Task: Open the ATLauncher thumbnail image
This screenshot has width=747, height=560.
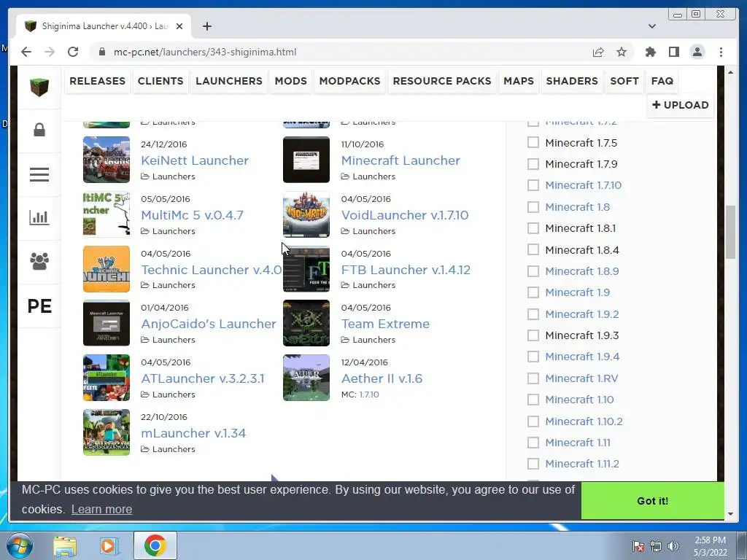Action: [x=107, y=378]
